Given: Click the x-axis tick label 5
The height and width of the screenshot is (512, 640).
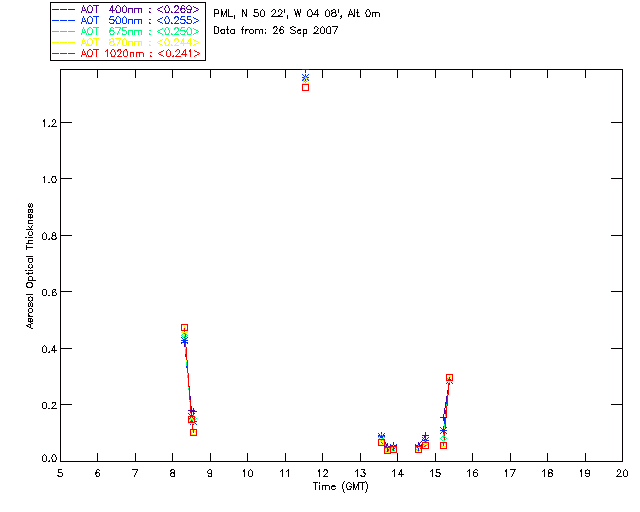Looking at the screenshot, I should [x=60, y=473].
